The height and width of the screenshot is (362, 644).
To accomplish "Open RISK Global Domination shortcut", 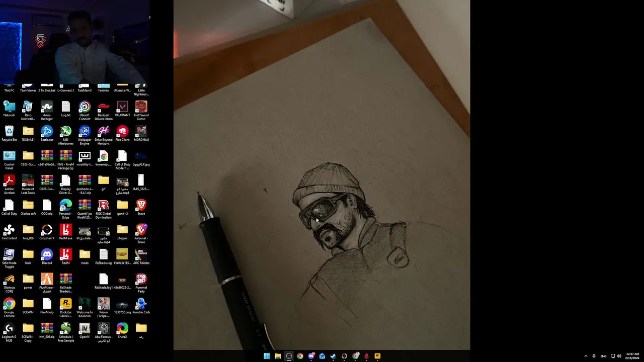I will [x=104, y=209].
